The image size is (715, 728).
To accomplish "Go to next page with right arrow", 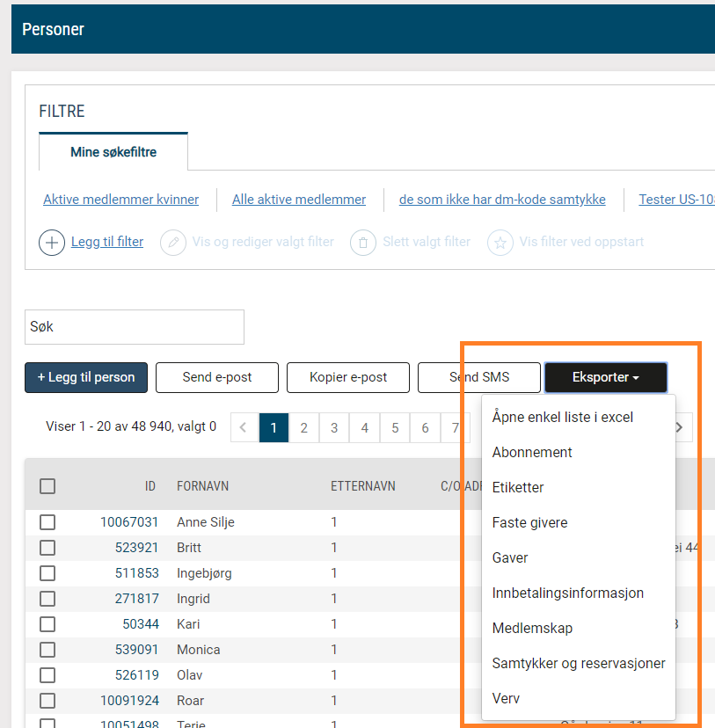I will (x=679, y=427).
